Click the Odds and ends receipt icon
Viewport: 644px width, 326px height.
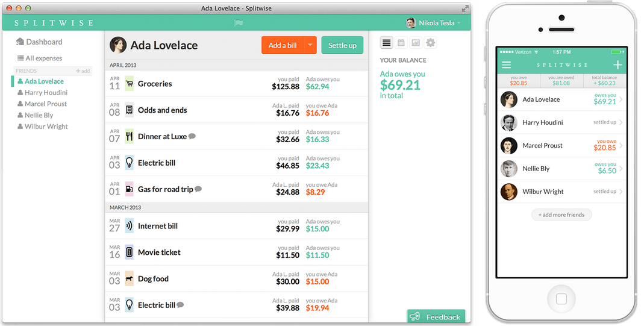[x=130, y=110]
